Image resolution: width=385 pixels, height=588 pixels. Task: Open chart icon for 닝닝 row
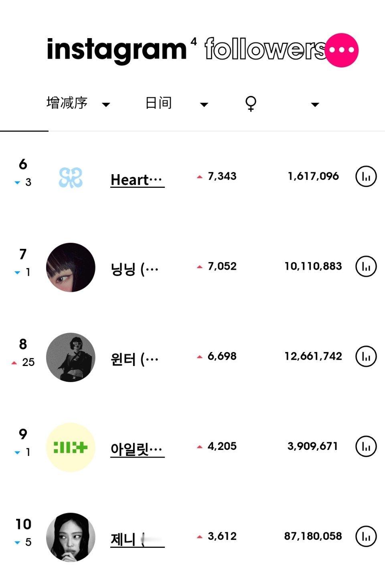[x=366, y=266]
